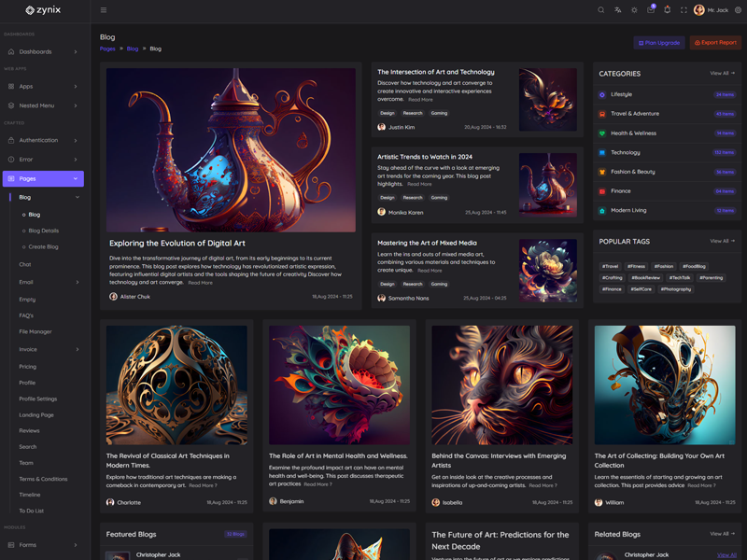Open Blog Details in sidebar
The image size is (747, 560).
pos(43,231)
